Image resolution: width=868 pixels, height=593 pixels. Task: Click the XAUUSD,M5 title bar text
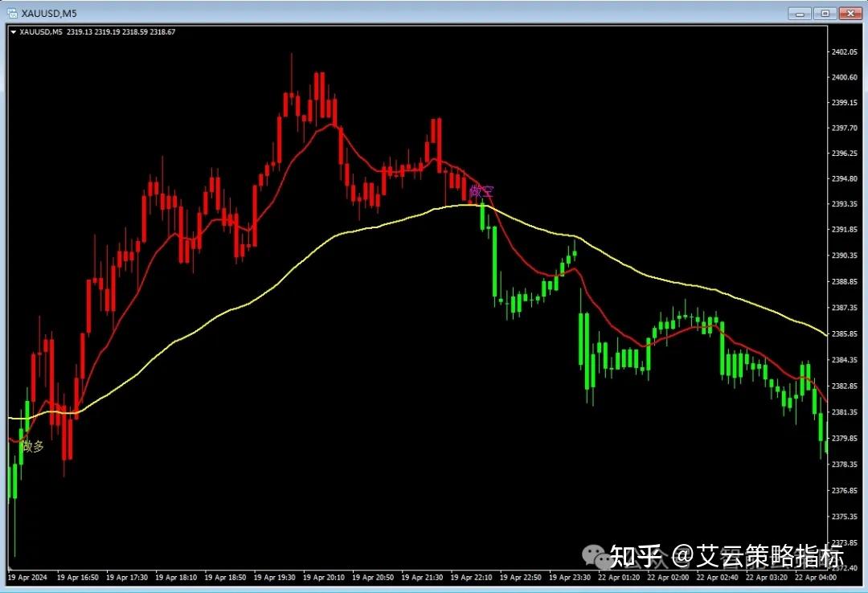coord(49,13)
